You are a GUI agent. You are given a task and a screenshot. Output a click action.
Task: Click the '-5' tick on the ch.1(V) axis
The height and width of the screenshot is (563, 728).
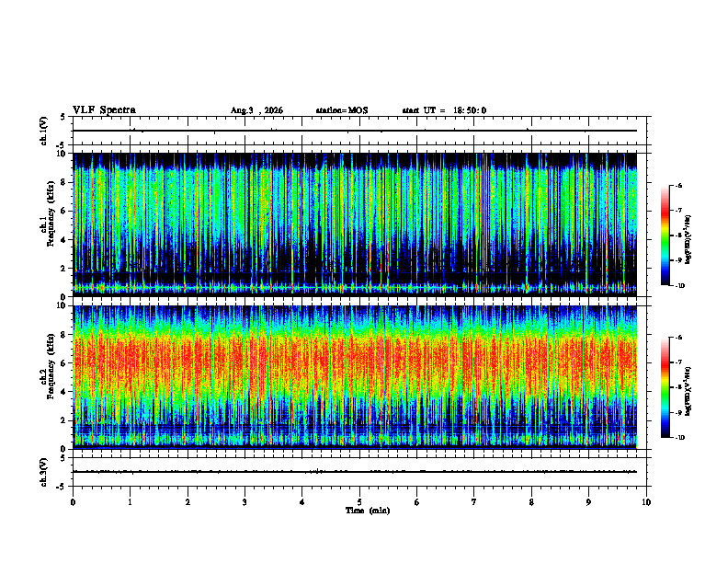(62, 145)
